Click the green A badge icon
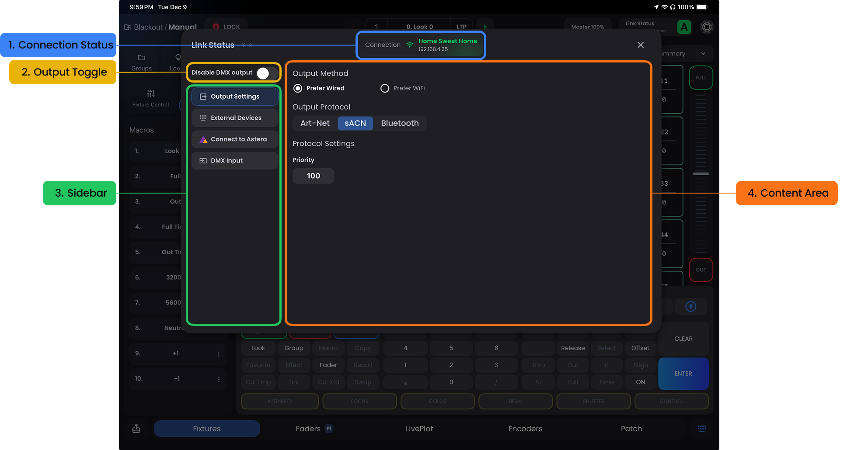This screenshot has width=868, height=450. (684, 27)
